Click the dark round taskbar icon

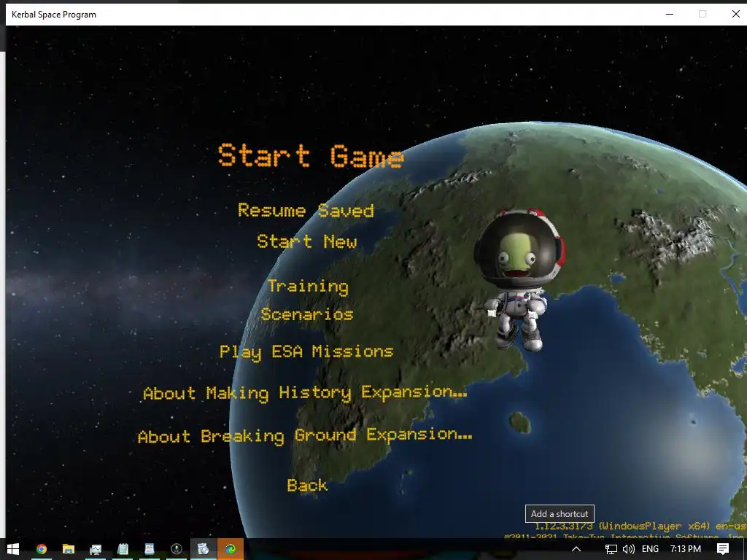tap(177, 549)
